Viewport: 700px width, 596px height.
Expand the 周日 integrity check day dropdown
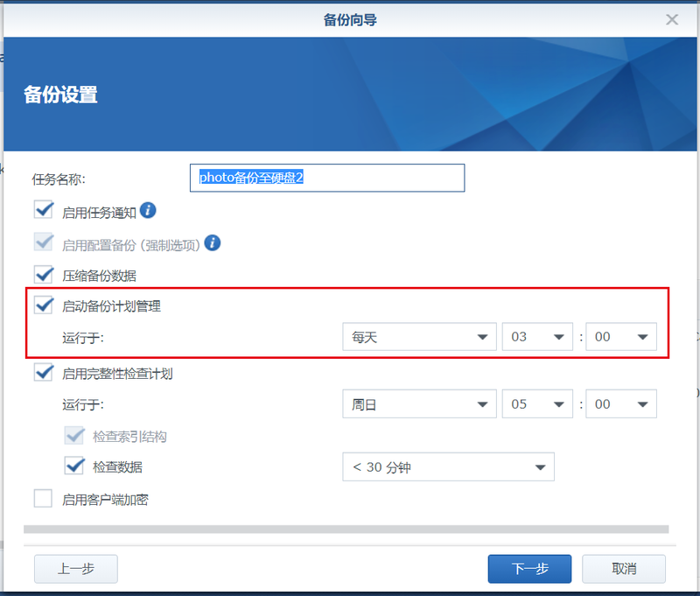(418, 404)
